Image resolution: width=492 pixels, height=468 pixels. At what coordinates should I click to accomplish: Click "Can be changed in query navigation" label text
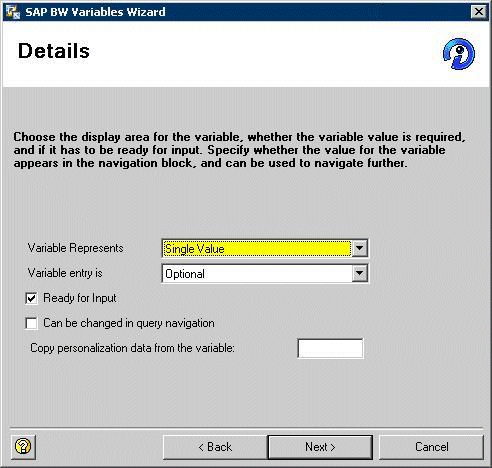point(129,323)
